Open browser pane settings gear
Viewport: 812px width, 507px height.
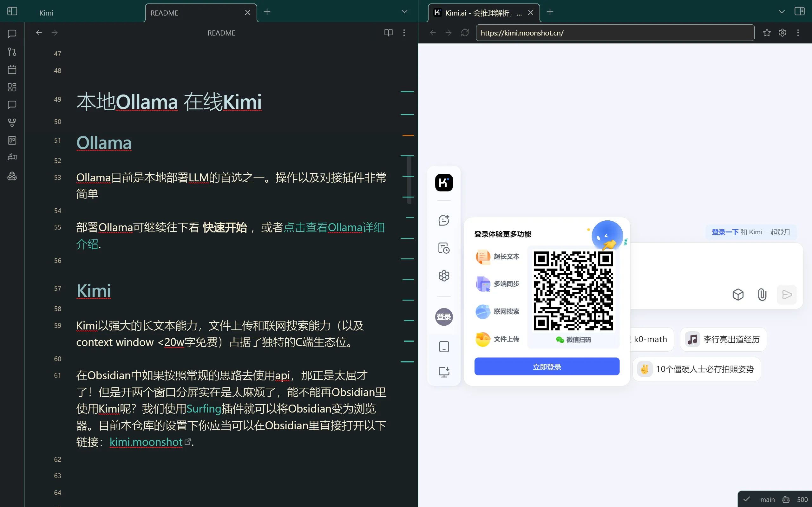point(783,33)
